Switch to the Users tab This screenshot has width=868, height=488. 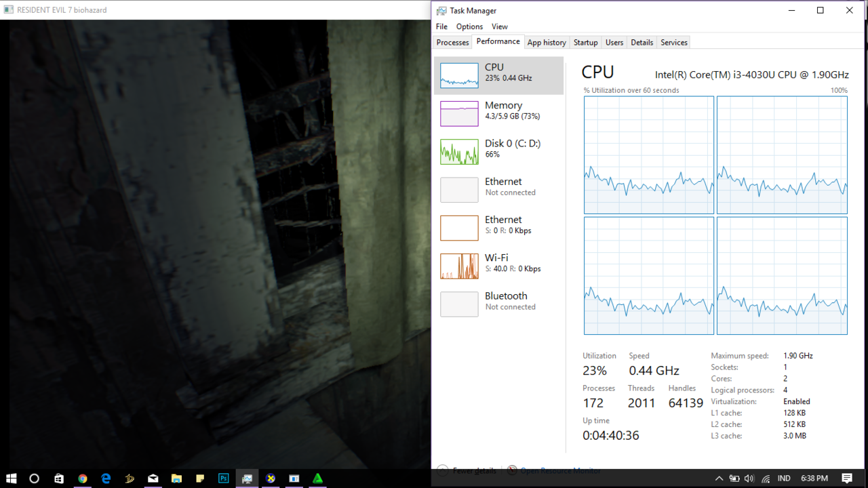click(x=614, y=42)
